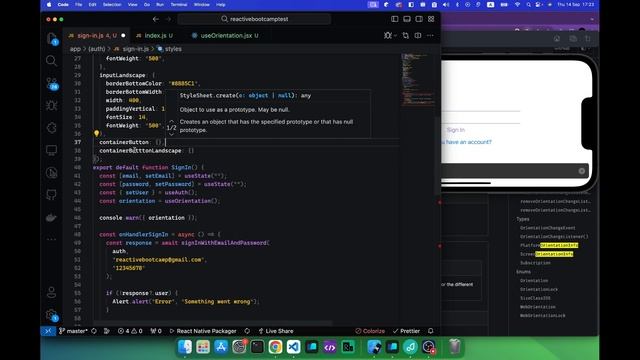640x360 pixels.
Task: Expand 'app' breadcrumb segment
Action: pyautogui.click(x=75, y=49)
